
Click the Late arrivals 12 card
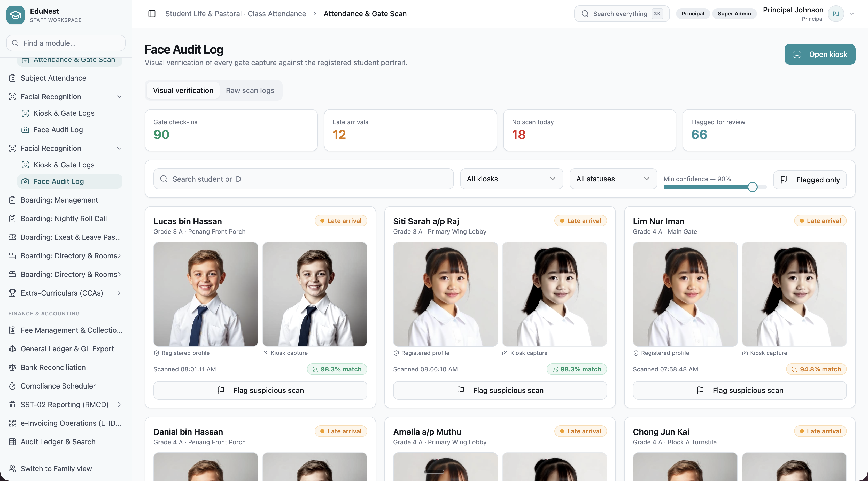(x=410, y=130)
